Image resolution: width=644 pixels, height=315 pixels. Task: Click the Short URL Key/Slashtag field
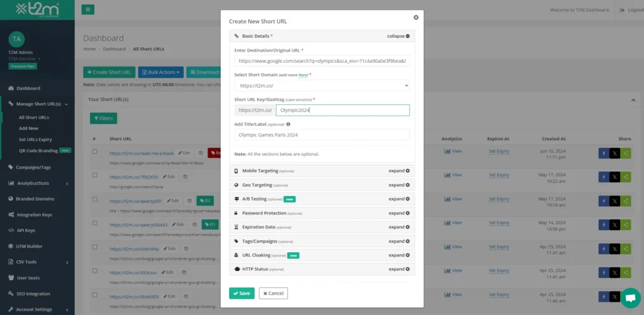click(343, 110)
